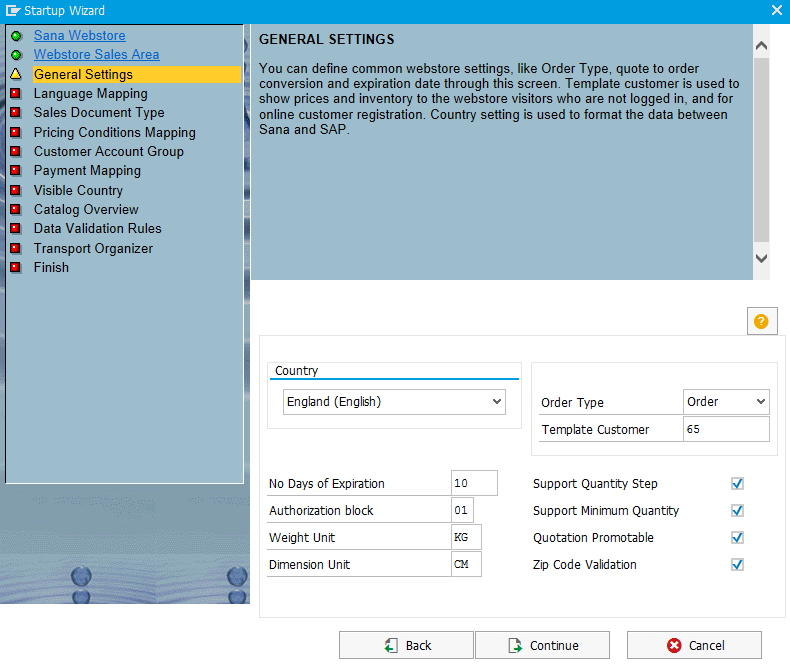Screen dimensions: 790x669
Task: Click the Zip Code Validation label
Action: [584, 565]
